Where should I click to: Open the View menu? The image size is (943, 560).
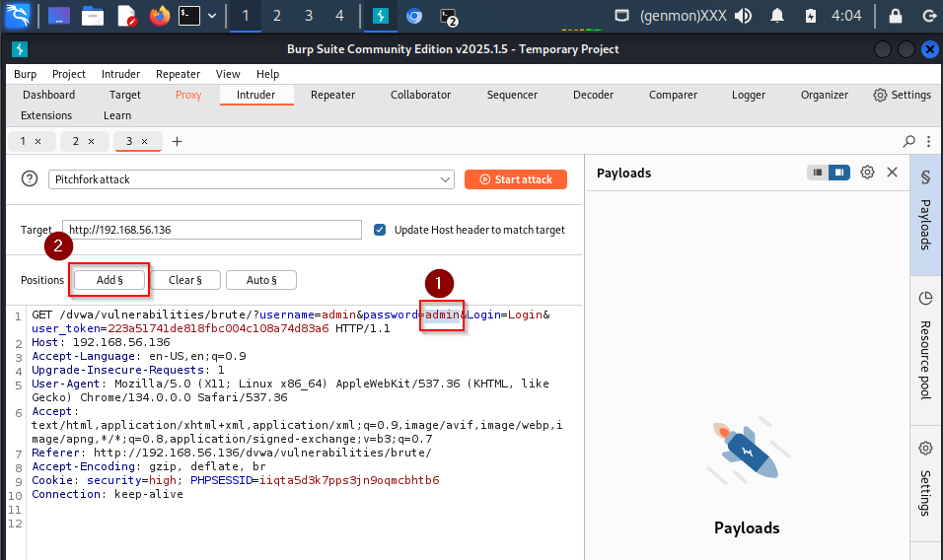[228, 74]
